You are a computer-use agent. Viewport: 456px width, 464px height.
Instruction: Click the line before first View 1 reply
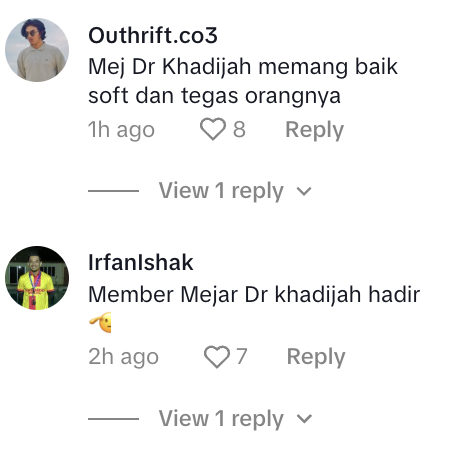click(x=113, y=191)
